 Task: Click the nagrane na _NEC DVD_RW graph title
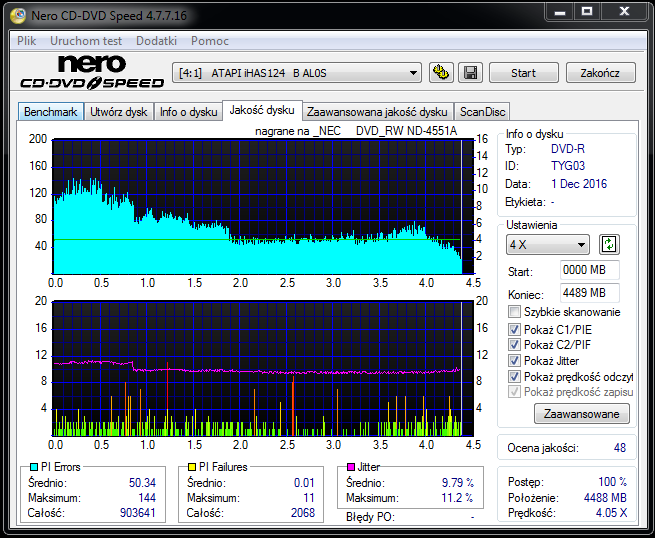click(356, 131)
